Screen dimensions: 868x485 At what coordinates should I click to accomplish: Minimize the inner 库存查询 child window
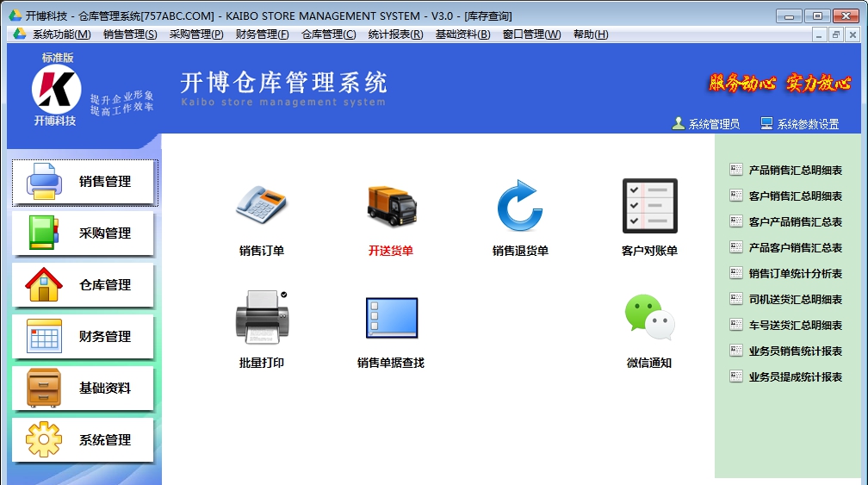tap(819, 34)
